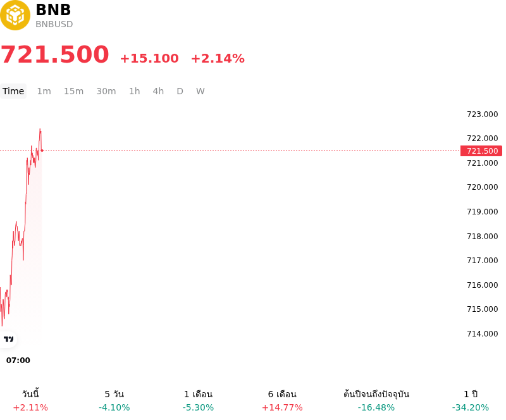506x420 pixels.
Task: Switch to Daily (D) interval
Action: [x=180, y=91]
